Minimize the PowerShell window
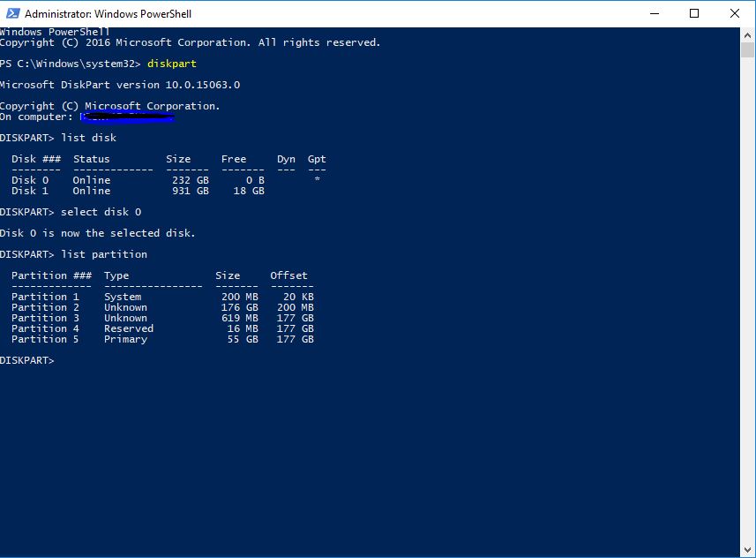 (x=654, y=13)
